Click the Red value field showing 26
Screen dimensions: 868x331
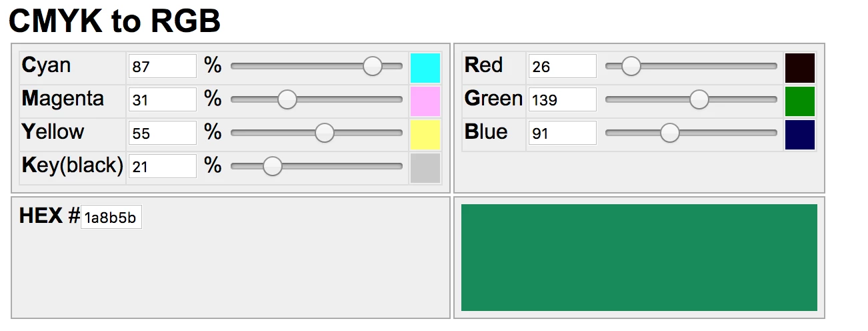pyautogui.click(x=563, y=66)
